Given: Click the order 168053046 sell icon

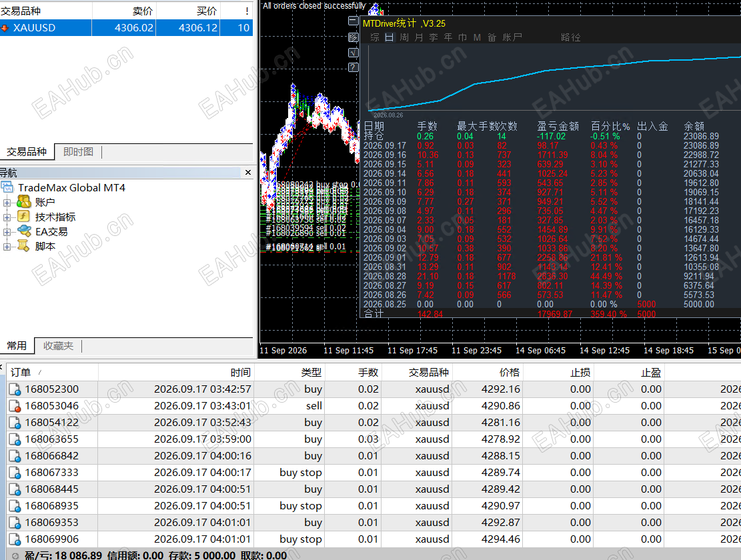Looking at the screenshot, I should point(15,406).
